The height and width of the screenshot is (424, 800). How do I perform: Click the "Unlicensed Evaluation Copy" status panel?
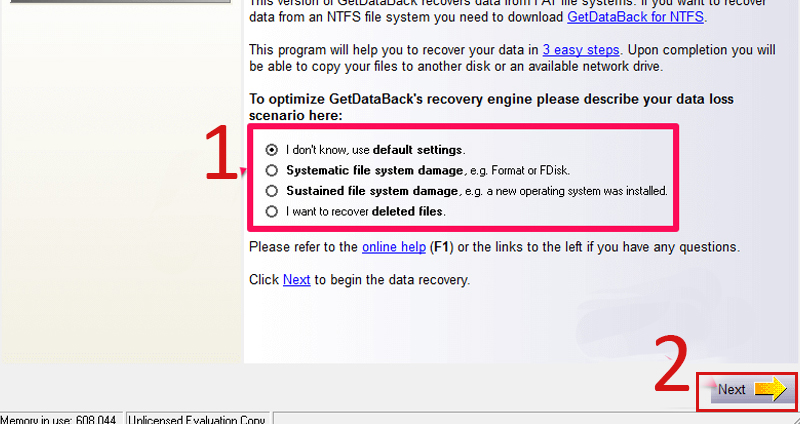[x=197, y=419]
